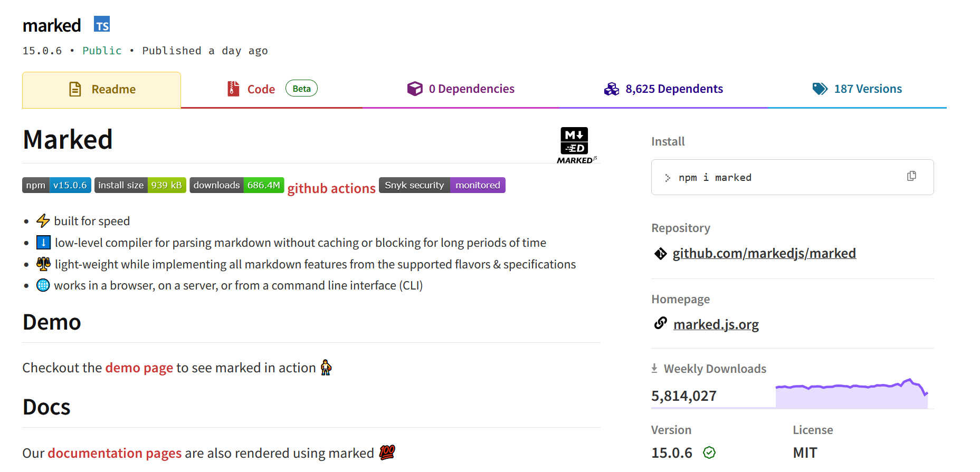Screen dimensions: 980x472
Task: Click the github actions link
Action: [x=331, y=188]
